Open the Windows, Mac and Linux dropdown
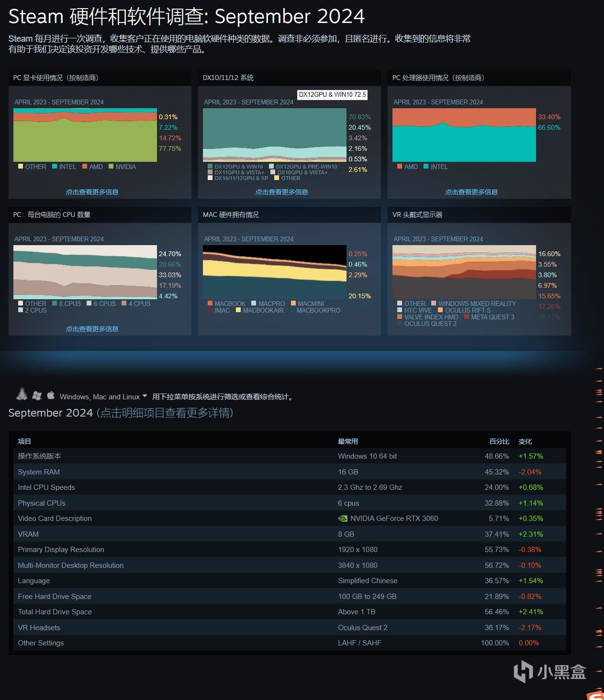Image resolution: width=604 pixels, height=700 pixels. click(x=103, y=396)
